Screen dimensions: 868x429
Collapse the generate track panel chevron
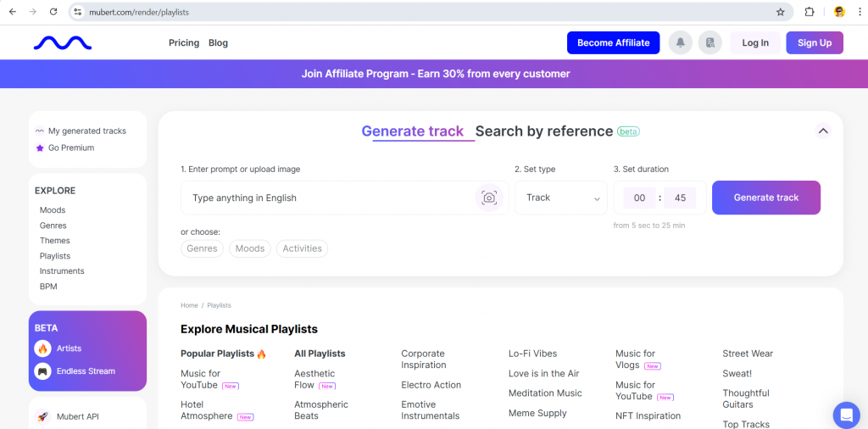(x=822, y=131)
